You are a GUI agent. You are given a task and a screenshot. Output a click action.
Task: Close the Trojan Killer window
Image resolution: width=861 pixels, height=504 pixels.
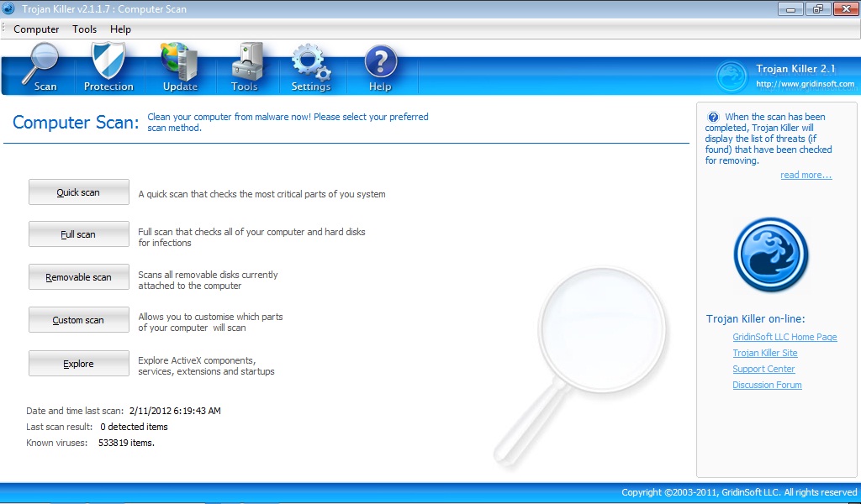[x=846, y=9]
